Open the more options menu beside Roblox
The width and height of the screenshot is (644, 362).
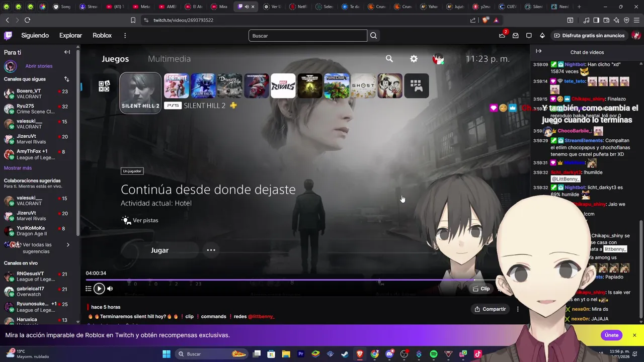coord(125,36)
